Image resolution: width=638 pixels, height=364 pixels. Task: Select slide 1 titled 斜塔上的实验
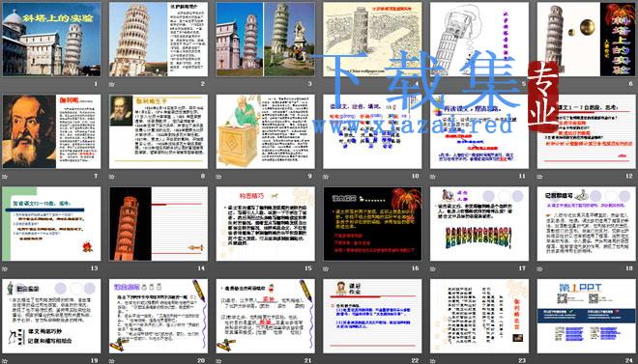tap(51, 40)
